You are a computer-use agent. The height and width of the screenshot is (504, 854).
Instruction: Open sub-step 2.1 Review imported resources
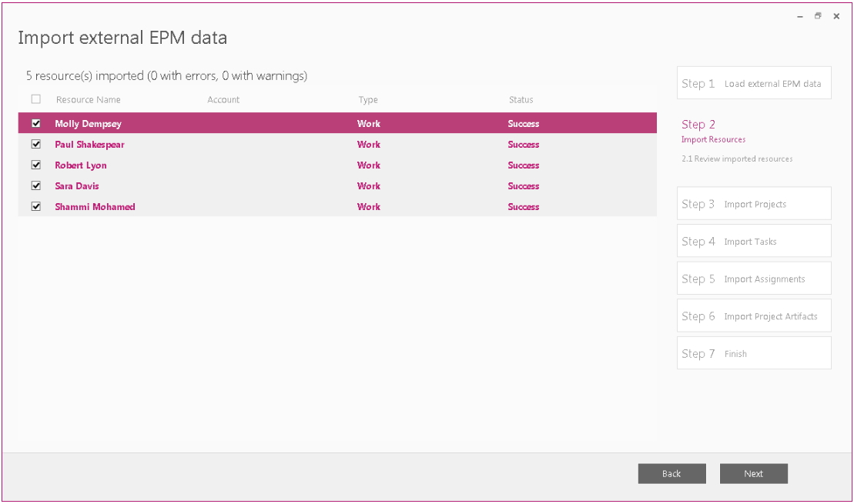(737, 159)
